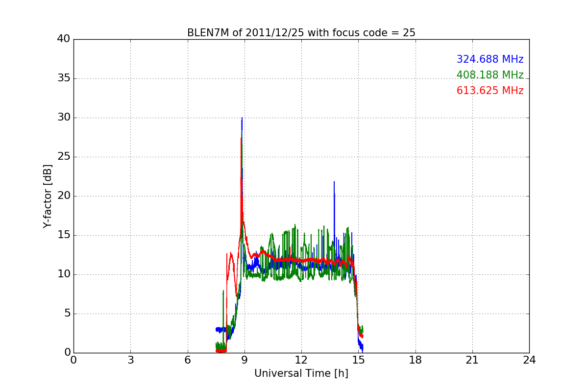Click the y-axis tick label 25

pos(64,157)
